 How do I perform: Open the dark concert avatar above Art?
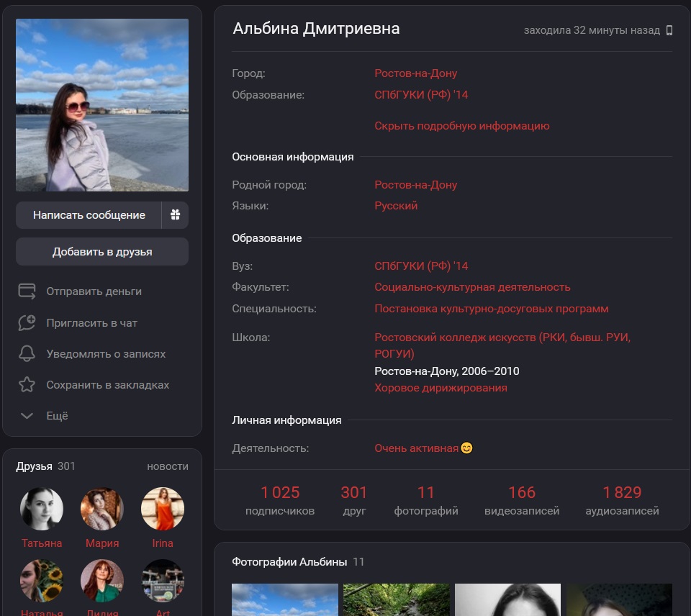tap(163, 581)
